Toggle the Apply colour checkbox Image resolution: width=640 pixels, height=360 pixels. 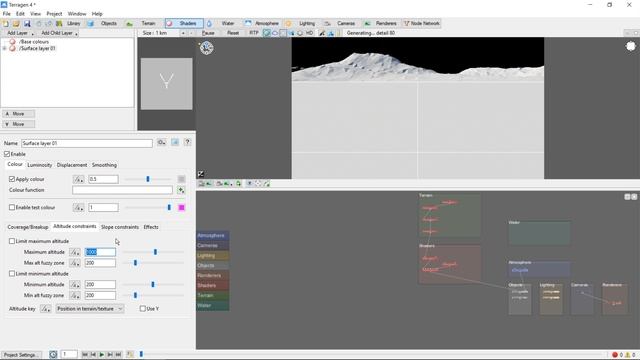pyautogui.click(x=12, y=179)
